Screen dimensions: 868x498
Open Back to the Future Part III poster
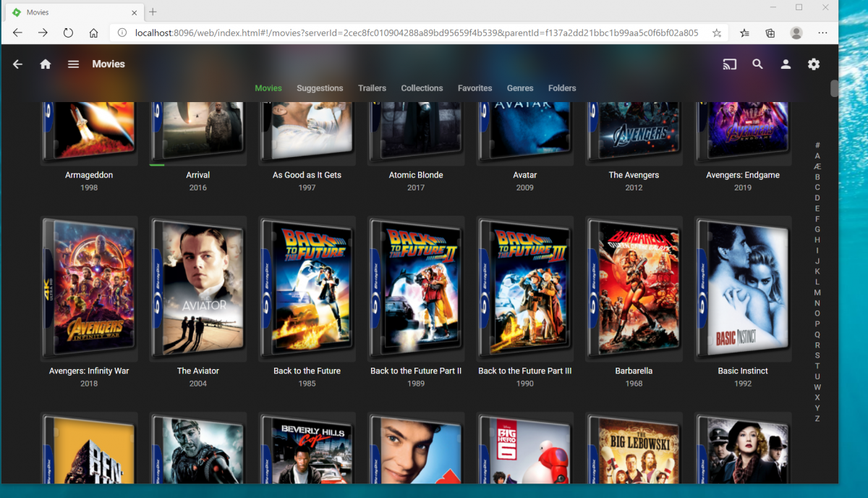pos(525,289)
